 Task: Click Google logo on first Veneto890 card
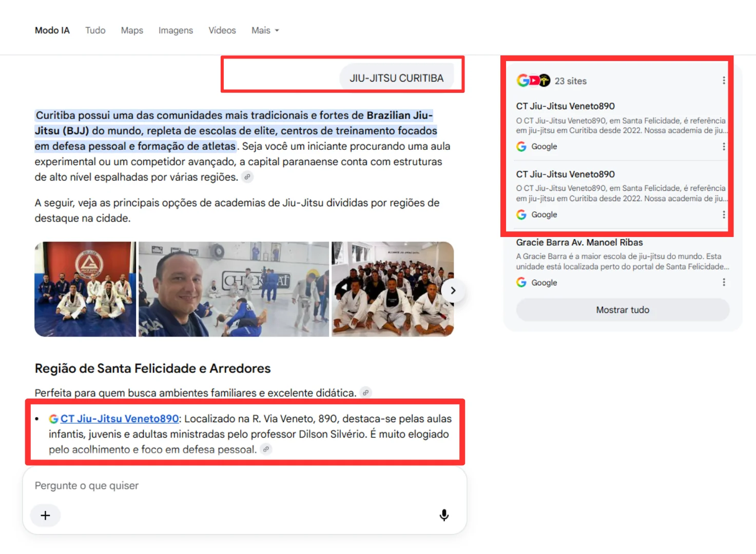(521, 147)
